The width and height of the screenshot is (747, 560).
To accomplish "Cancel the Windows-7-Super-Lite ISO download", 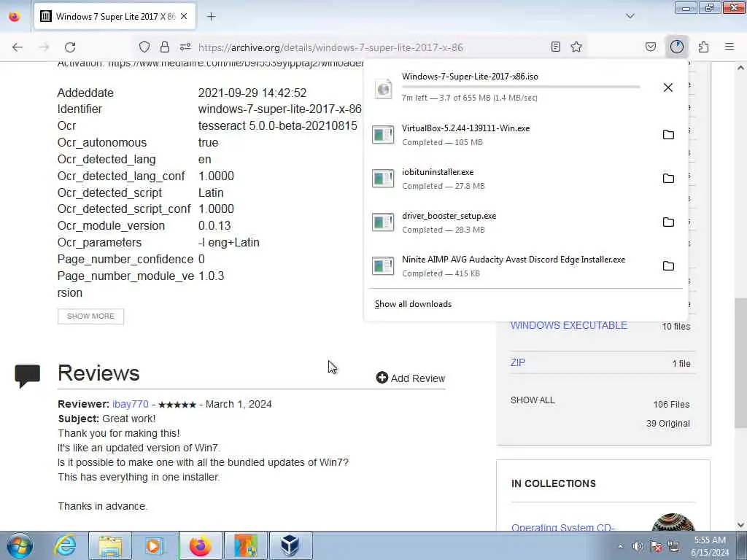I will click(x=668, y=87).
